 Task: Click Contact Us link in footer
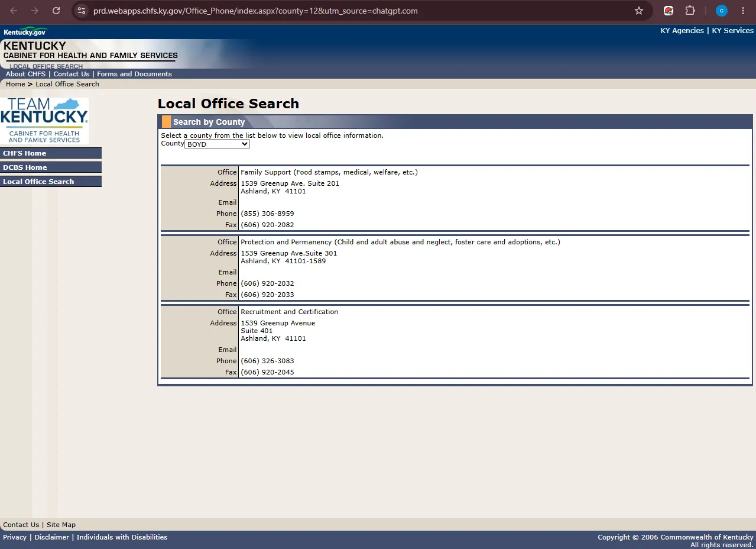pos(21,525)
